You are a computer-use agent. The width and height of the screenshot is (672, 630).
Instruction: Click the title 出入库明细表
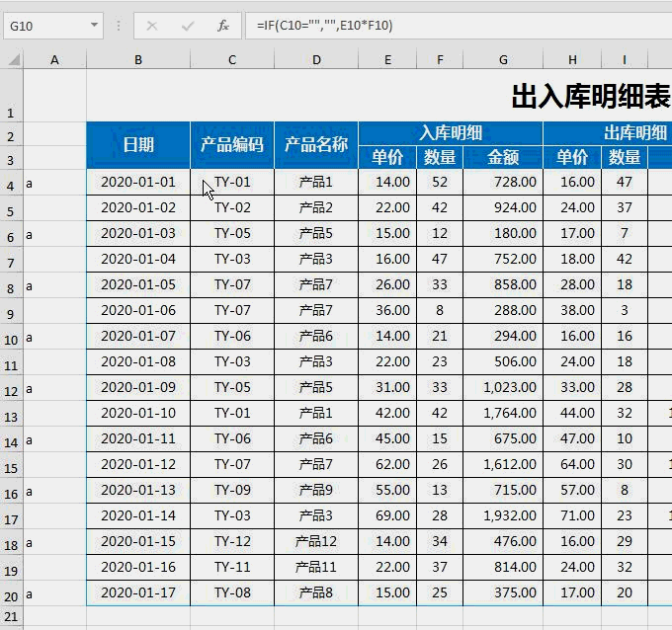pyautogui.click(x=591, y=96)
